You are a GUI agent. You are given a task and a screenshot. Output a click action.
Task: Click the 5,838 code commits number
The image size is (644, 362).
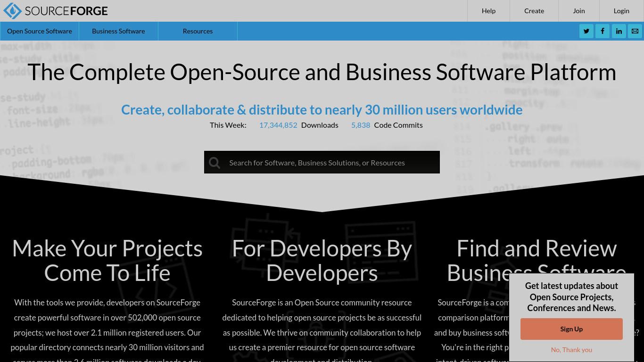pyautogui.click(x=361, y=125)
